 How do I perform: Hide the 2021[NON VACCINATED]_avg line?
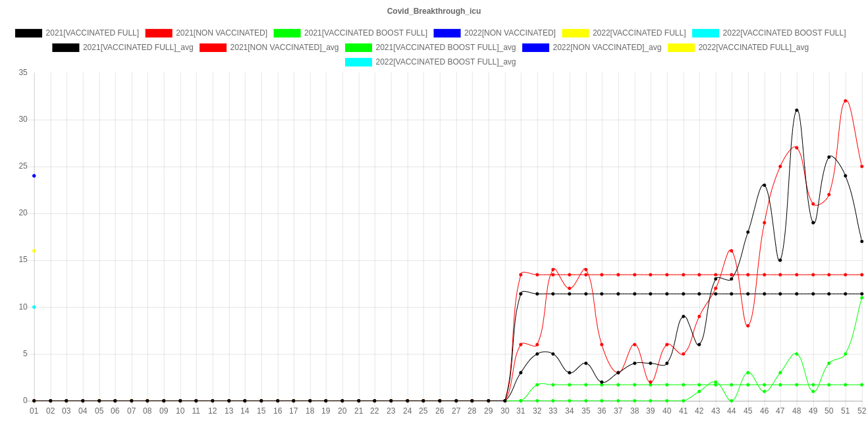tap(284, 47)
